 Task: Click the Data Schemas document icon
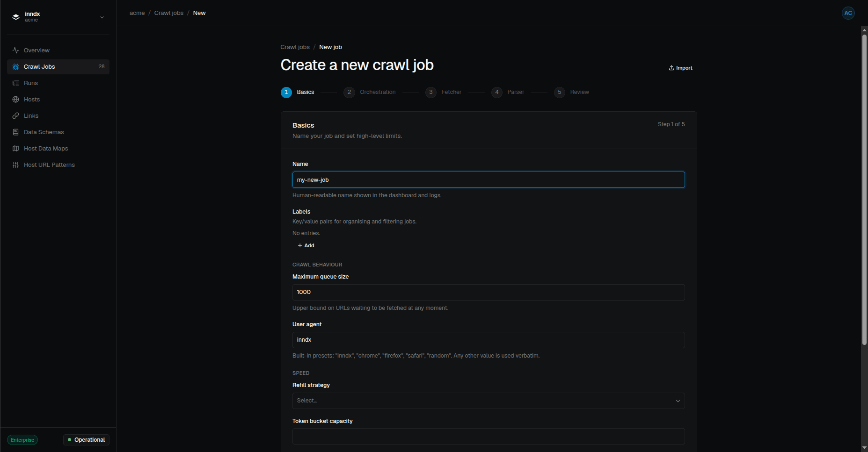point(15,132)
